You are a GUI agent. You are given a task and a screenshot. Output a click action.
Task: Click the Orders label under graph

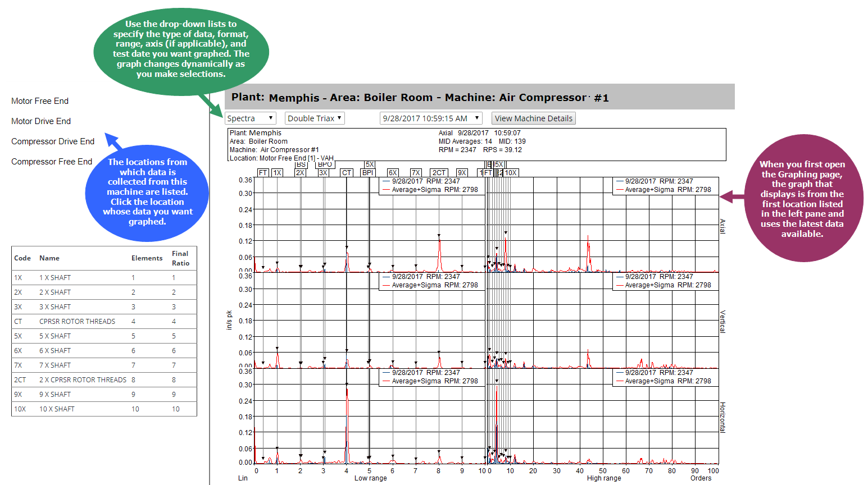(701, 478)
